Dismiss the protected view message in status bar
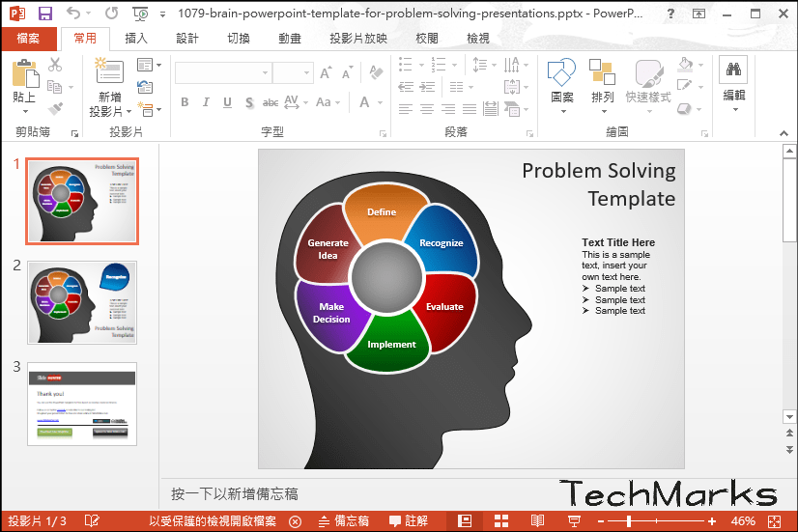 tap(295, 520)
